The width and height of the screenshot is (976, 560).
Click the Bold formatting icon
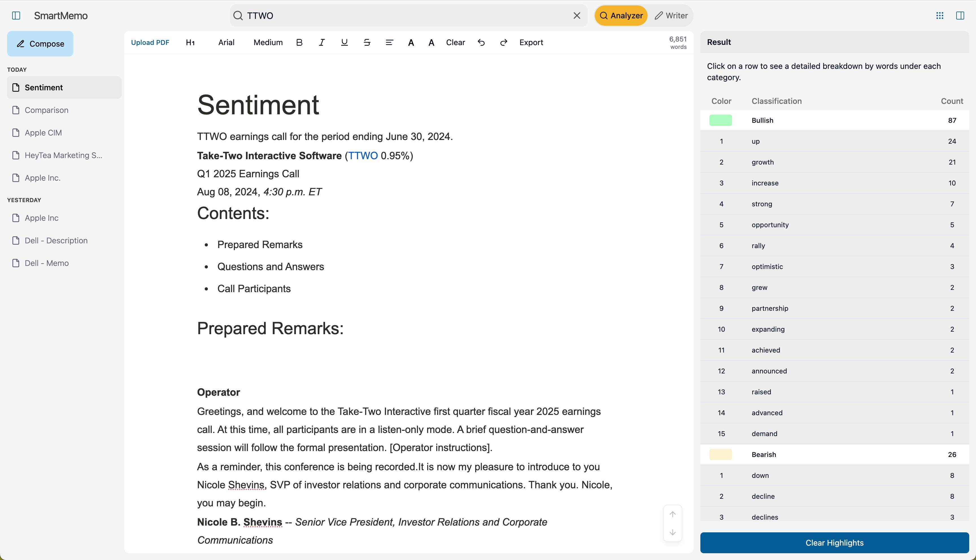click(299, 42)
